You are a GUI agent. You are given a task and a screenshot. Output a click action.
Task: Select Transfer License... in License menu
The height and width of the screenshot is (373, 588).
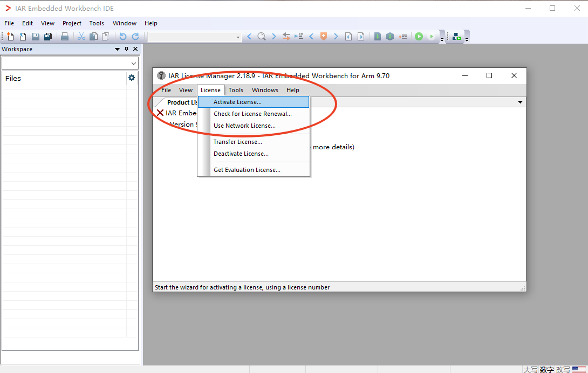point(237,142)
